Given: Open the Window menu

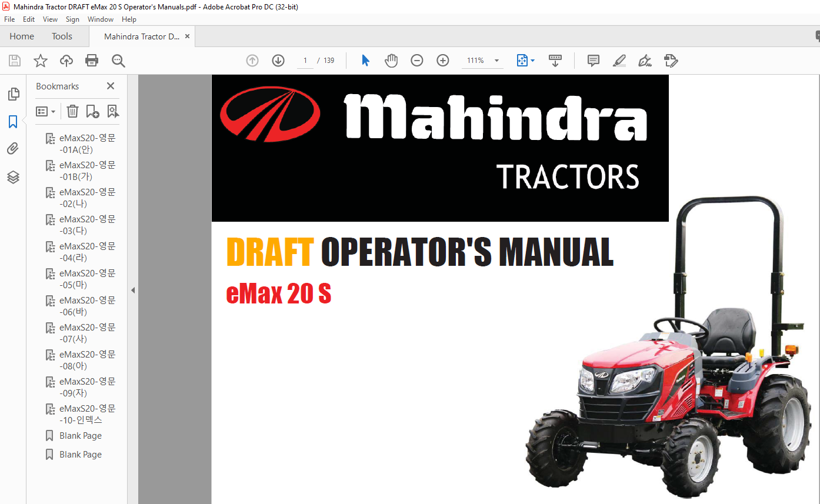Looking at the screenshot, I should 101,19.
